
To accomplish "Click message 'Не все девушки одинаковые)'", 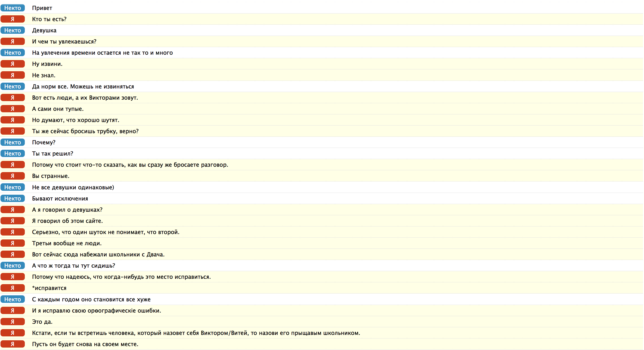I will tap(73, 187).
